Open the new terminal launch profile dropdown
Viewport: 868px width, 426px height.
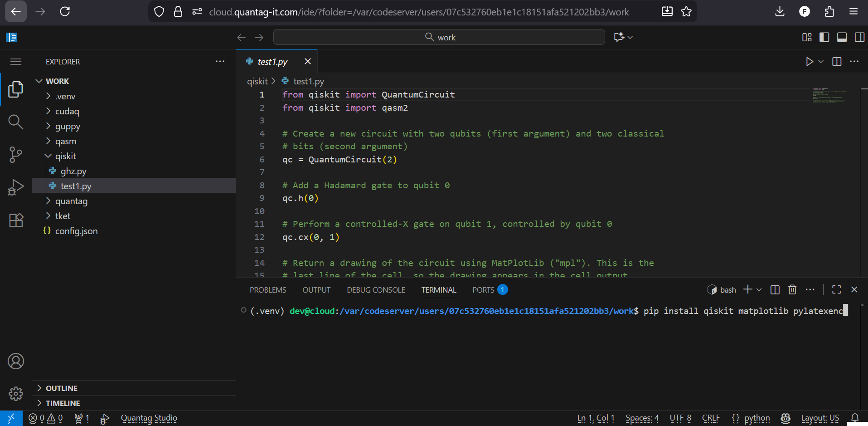coord(759,289)
